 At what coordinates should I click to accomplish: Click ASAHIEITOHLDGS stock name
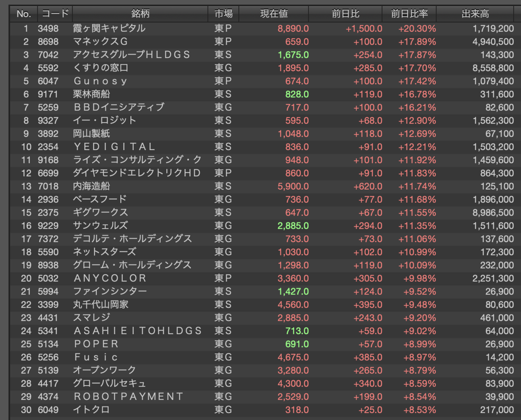[138, 331]
